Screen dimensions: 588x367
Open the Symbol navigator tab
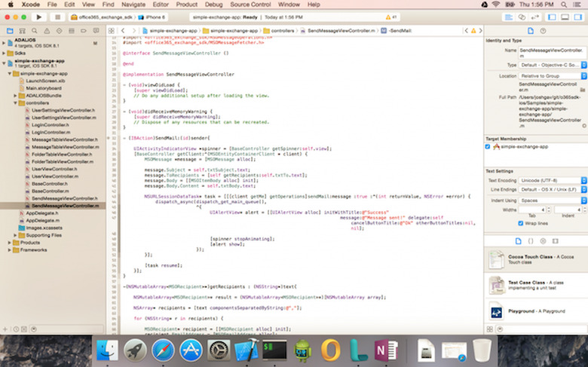pyautogui.click(x=22, y=31)
